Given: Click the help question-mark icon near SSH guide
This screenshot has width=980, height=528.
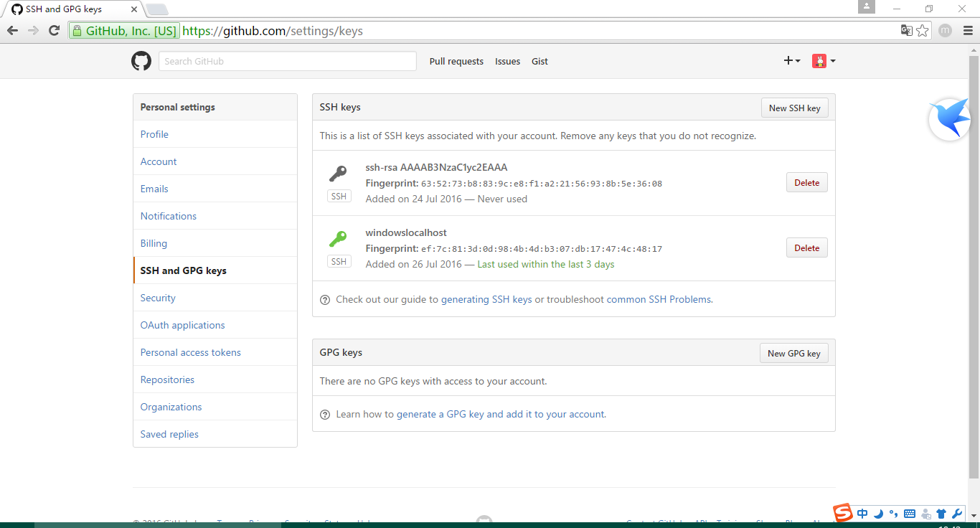Looking at the screenshot, I should (x=325, y=299).
